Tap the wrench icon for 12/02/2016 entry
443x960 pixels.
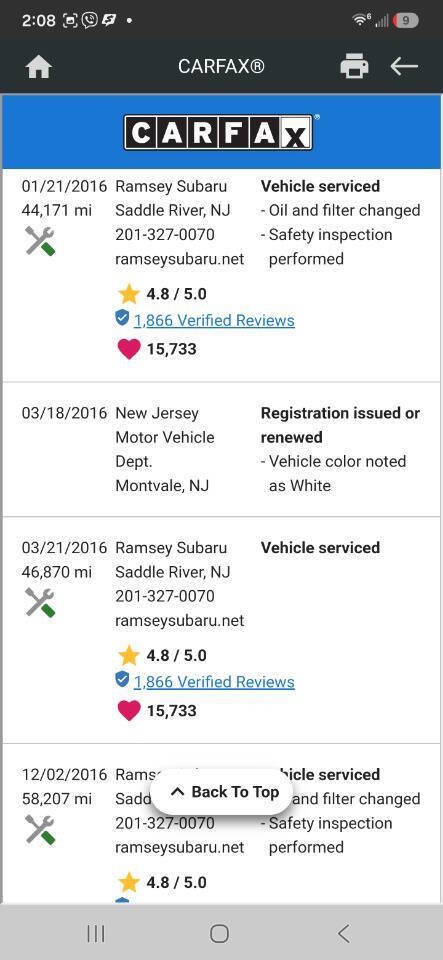click(x=40, y=830)
